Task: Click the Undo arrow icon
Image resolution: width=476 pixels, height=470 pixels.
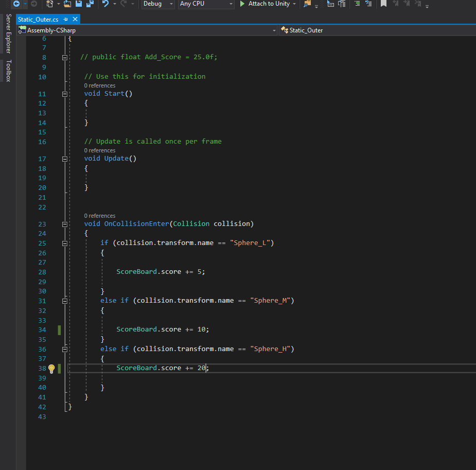Action: pos(105,4)
